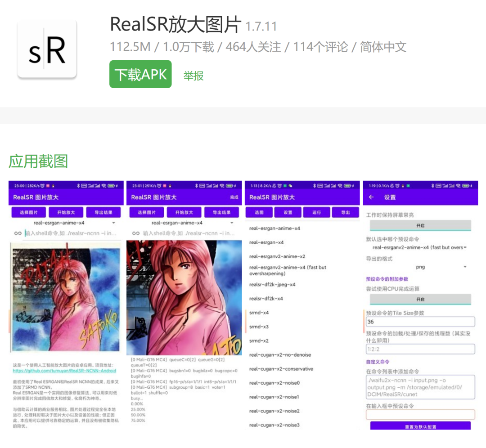
Task: Select real-esrgan-x4 in model list
Action: (x=266, y=242)
